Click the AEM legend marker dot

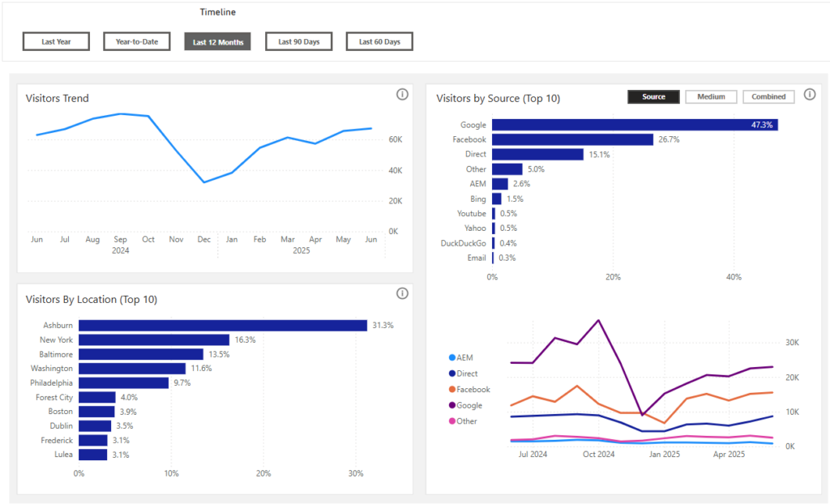tap(451, 357)
